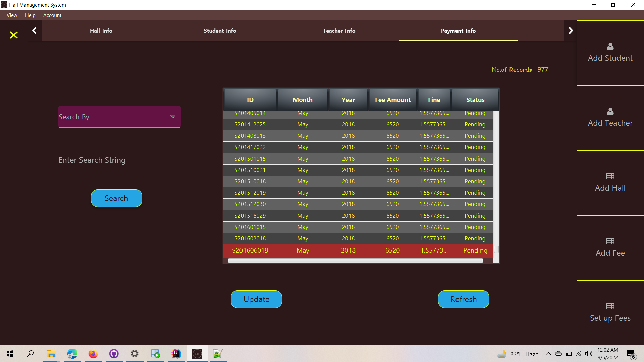Select the Add Teacher person icon
The height and width of the screenshot is (362, 644).
click(x=610, y=112)
